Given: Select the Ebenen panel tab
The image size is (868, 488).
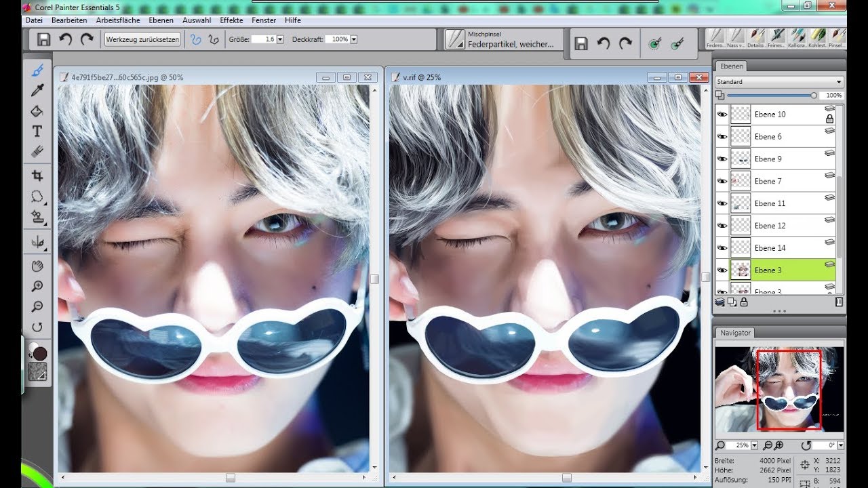Looking at the screenshot, I should pos(731,66).
